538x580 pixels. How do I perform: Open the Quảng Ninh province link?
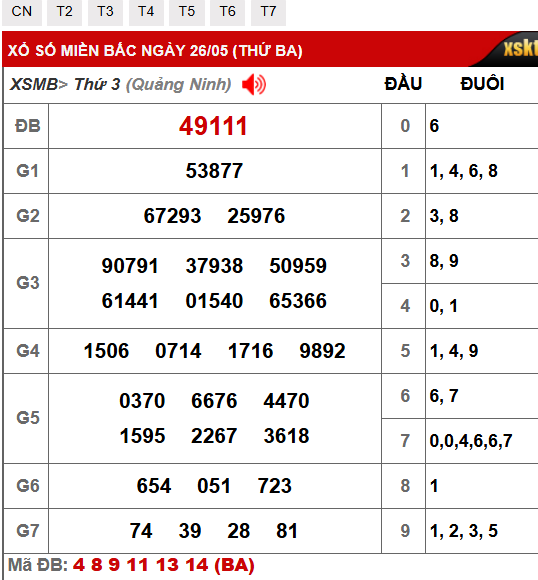179,85
